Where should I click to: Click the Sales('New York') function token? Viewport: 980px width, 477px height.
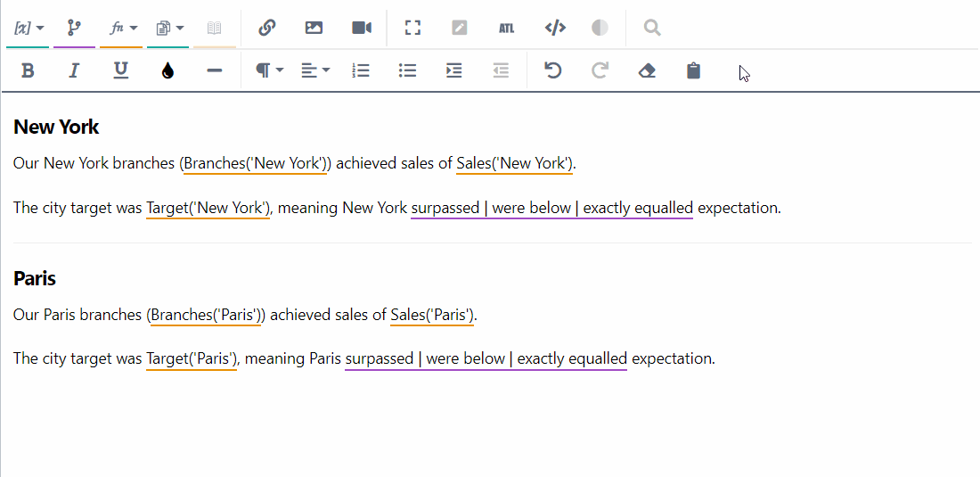pos(515,163)
